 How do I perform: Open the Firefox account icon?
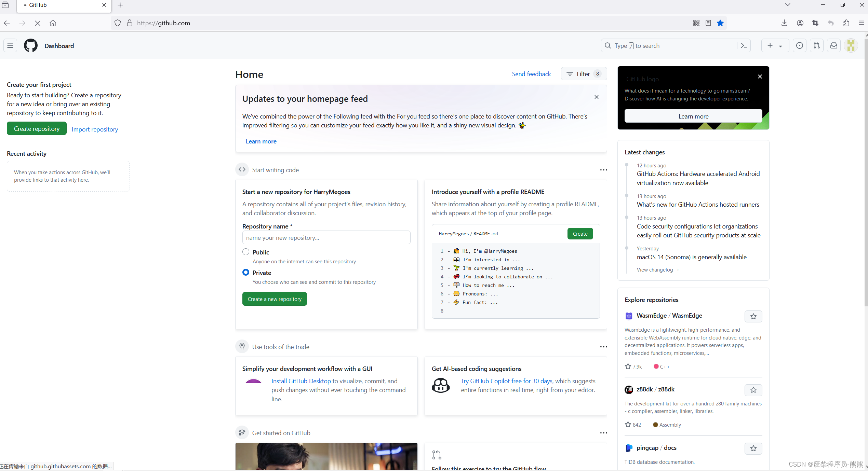(x=800, y=23)
